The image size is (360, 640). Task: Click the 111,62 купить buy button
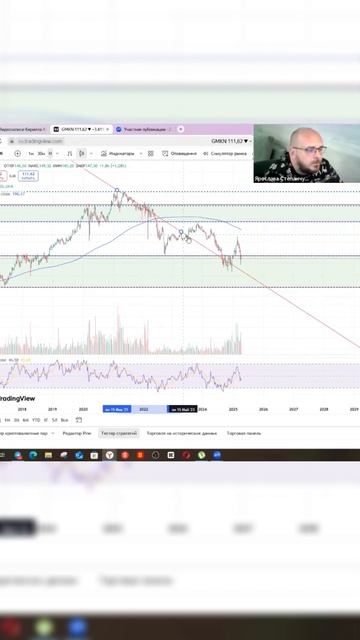click(x=28, y=176)
